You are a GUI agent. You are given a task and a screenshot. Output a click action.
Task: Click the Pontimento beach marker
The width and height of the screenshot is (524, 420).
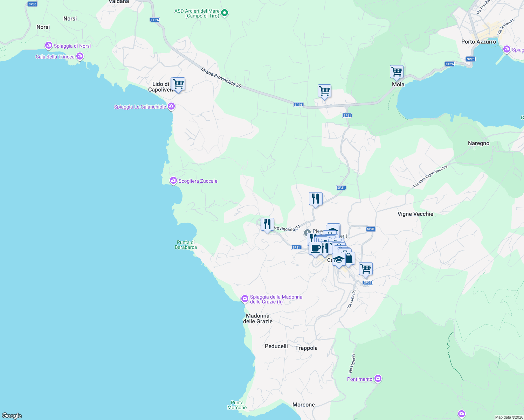[378, 378]
